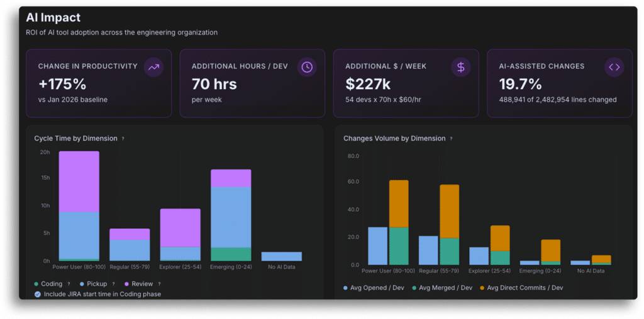This screenshot has height=319, width=644.
Task: Click the Emerging blue Pickup bar segment
Action: pyautogui.click(x=231, y=217)
